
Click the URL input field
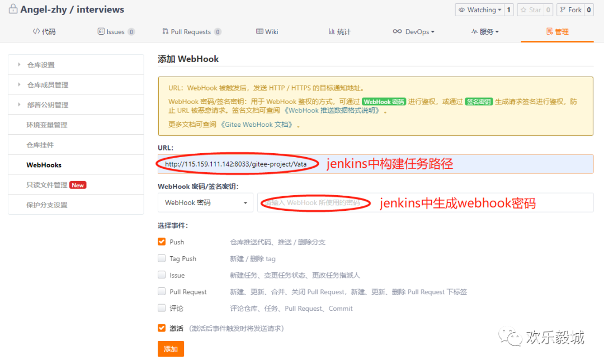(x=376, y=164)
